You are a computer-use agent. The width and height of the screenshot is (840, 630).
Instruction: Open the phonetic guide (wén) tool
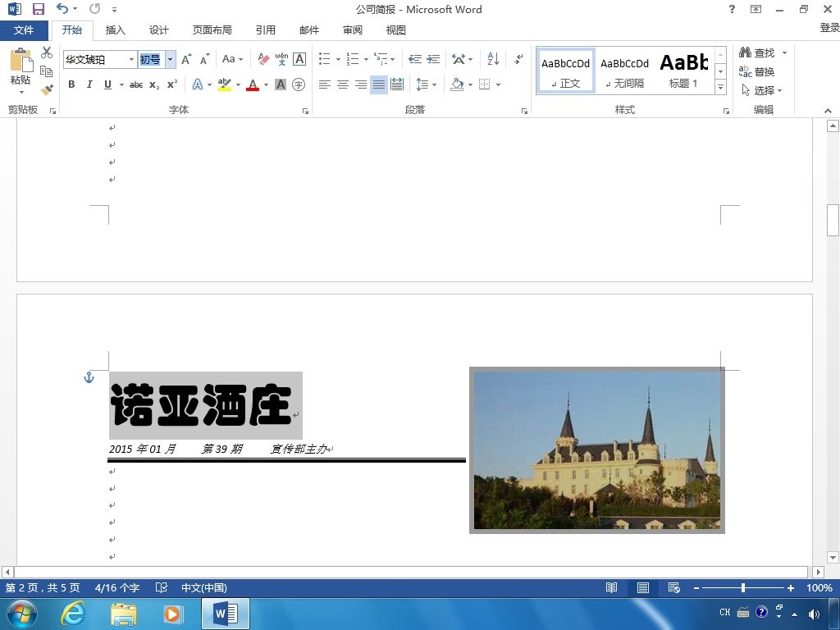[x=281, y=59]
